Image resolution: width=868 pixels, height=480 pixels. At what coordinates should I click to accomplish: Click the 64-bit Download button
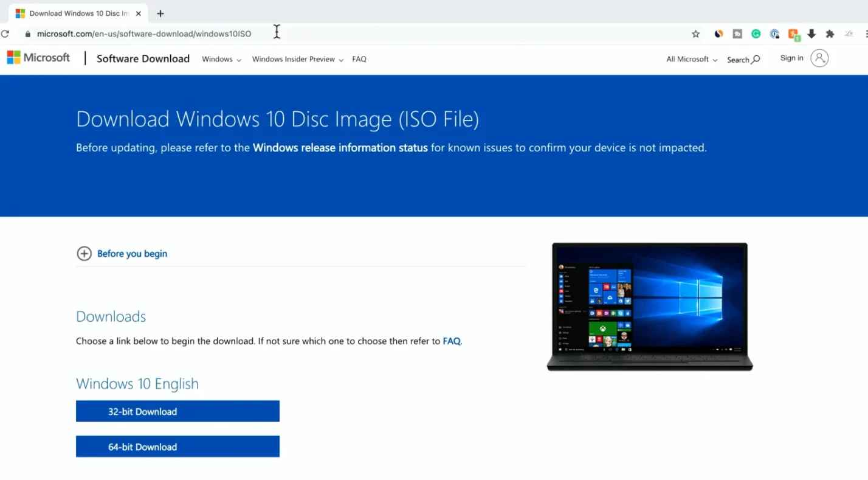(177, 447)
